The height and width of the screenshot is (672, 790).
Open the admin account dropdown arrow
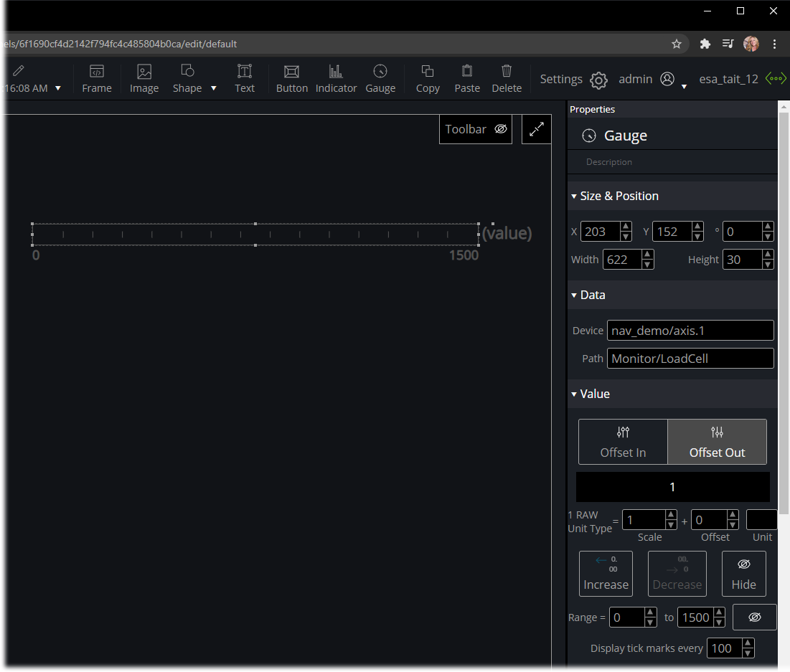[685, 87]
